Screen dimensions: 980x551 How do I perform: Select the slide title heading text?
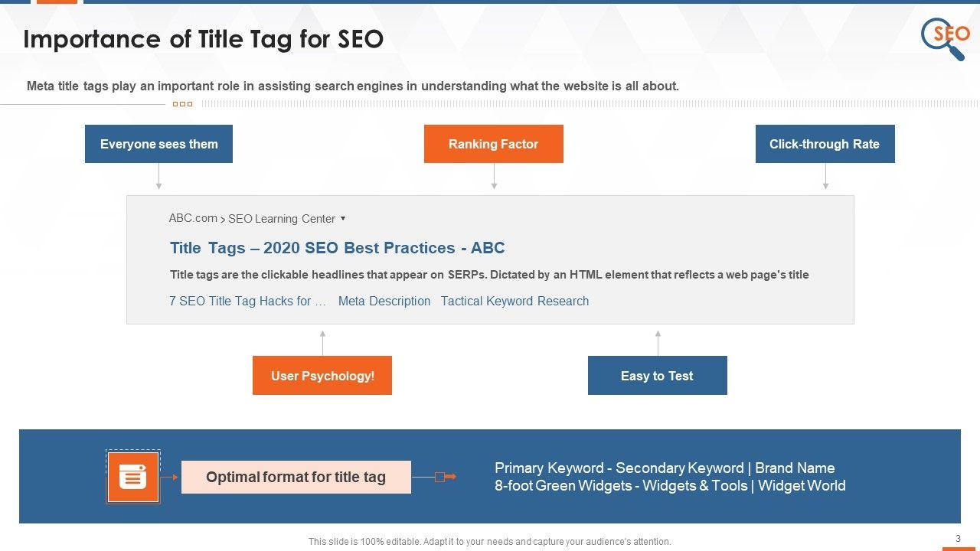click(203, 40)
